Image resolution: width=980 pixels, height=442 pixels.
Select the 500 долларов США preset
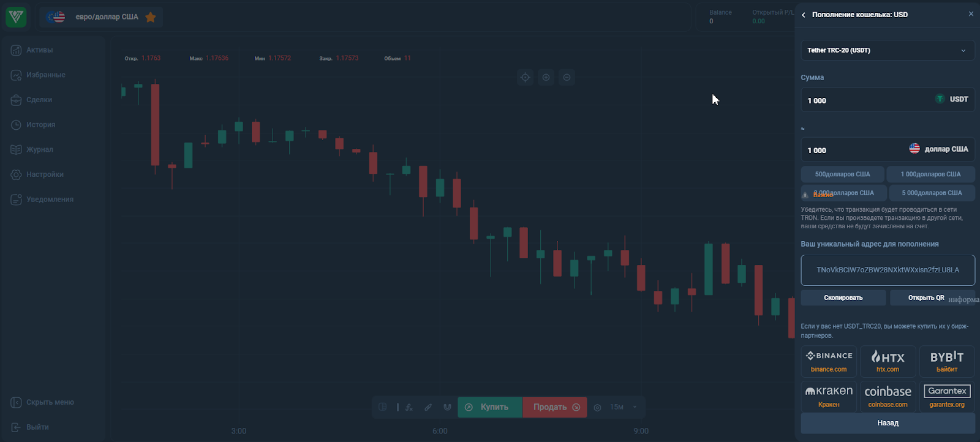point(842,174)
